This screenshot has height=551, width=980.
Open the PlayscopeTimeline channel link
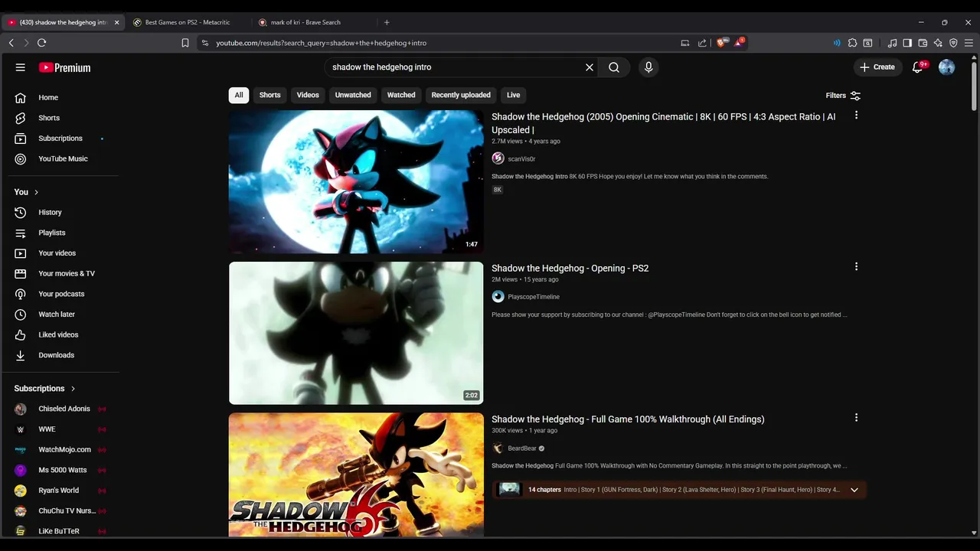(x=534, y=297)
